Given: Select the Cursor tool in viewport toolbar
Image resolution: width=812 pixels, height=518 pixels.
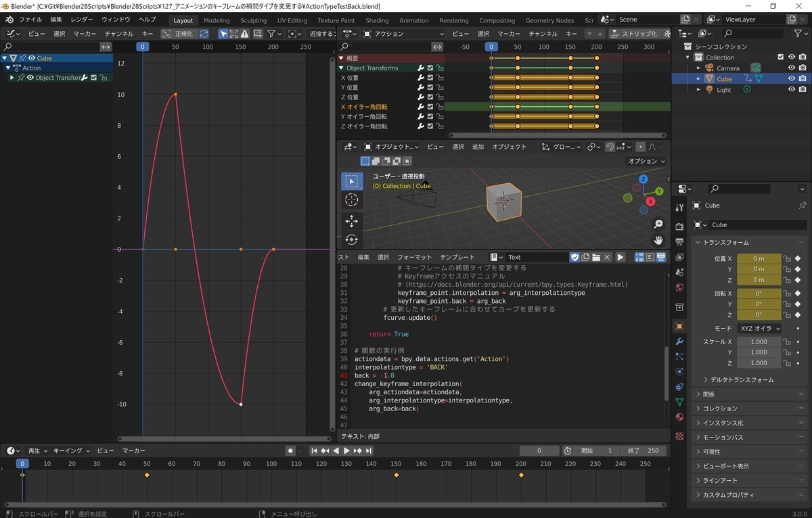Looking at the screenshot, I should [351, 199].
